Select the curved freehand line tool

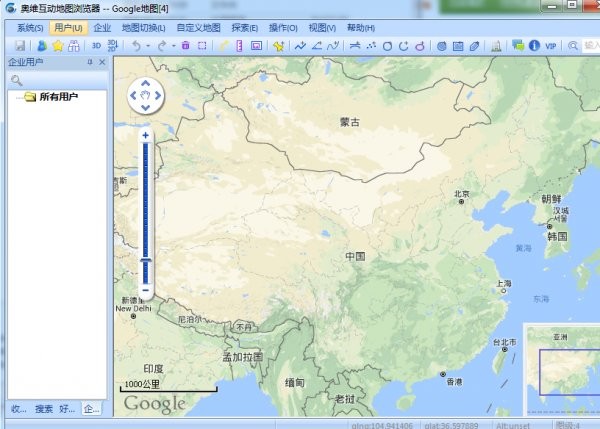[x=333, y=46]
